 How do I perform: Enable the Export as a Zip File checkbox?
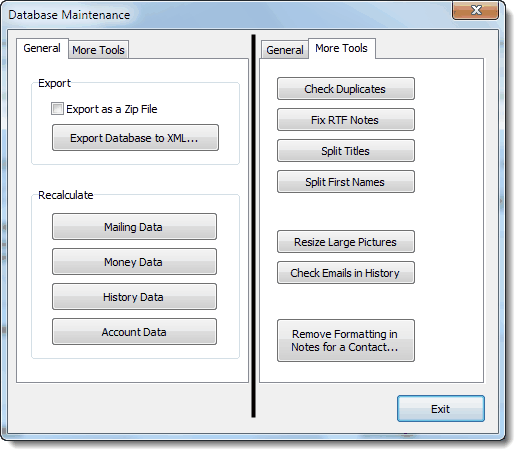pyautogui.click(x=57, y=109)
